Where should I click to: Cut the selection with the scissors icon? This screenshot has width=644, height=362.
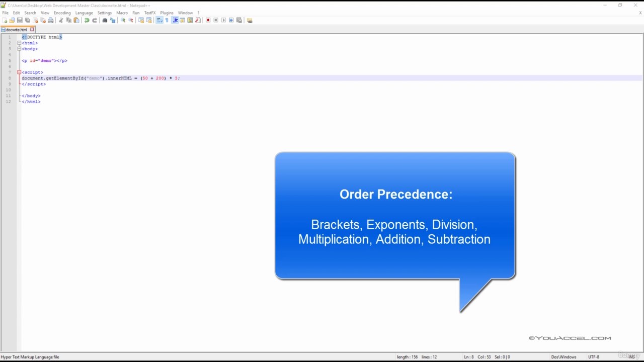point(61,20)
